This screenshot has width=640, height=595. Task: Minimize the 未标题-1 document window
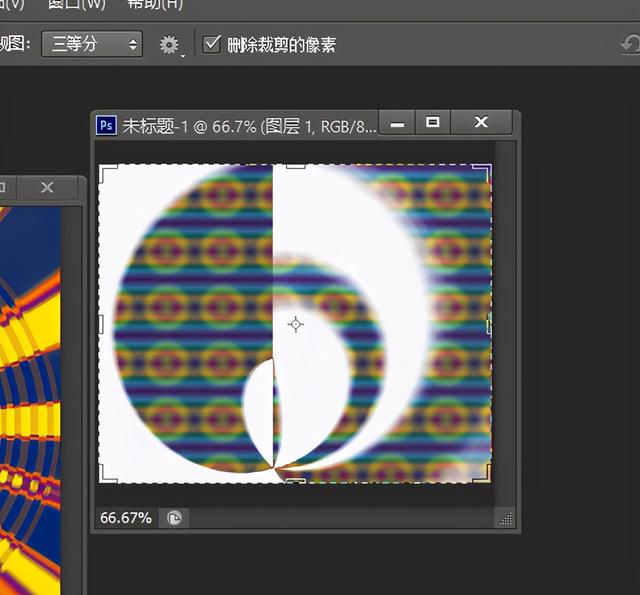[397, 122]
